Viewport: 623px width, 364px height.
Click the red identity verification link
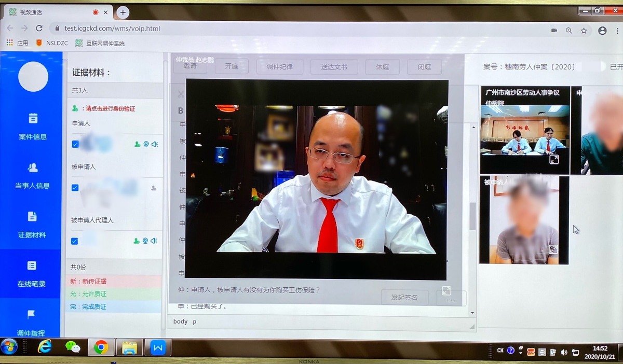[110, 109]
